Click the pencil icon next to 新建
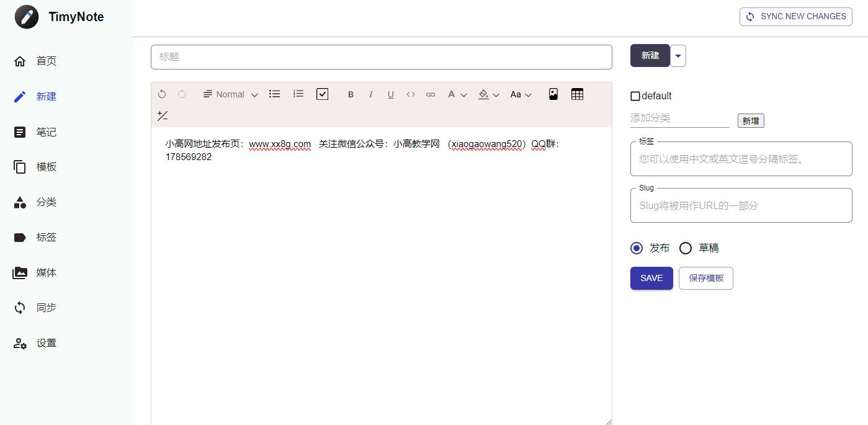This screenshot has height=425, width=868. pyautogui.click(x=20, y=96)
